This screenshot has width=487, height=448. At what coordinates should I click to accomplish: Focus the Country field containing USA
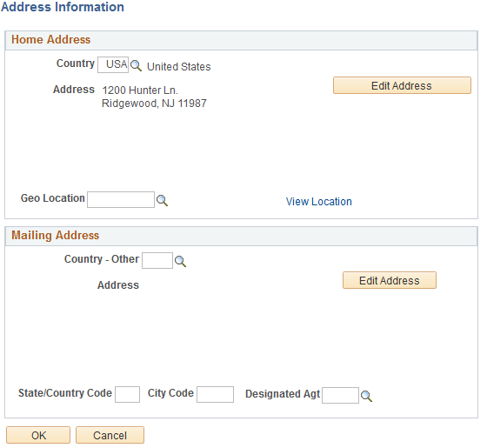[113, 64]
